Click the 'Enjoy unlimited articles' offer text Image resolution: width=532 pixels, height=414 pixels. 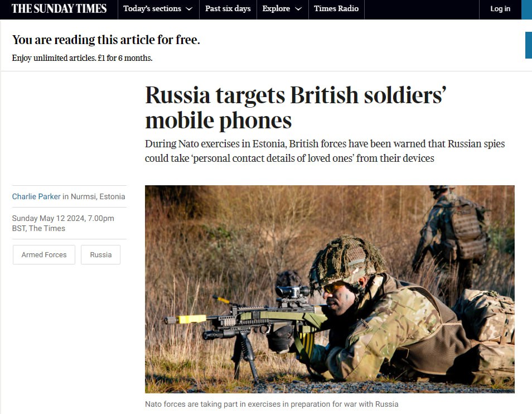[82, 58]
